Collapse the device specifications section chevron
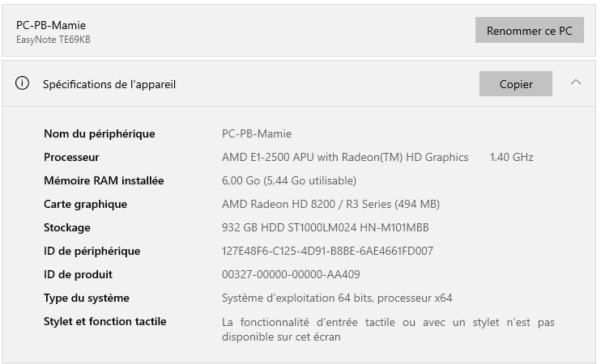This screenshot has width=601, height=364. coord(576,83)
